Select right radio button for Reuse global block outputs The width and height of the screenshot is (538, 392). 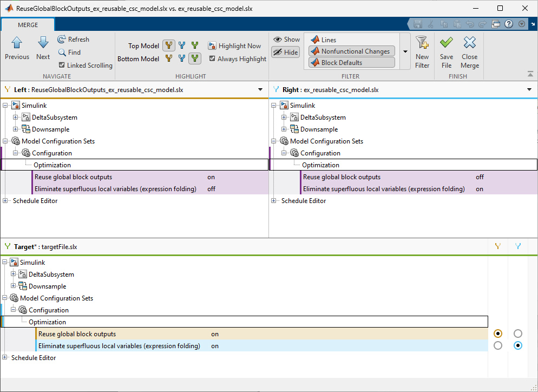(518, 334)
